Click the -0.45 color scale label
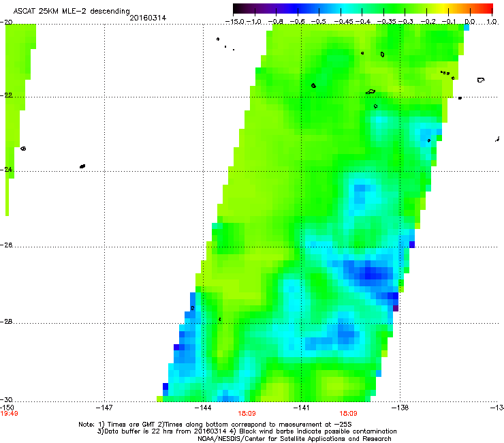The width and height of the screenshot is (504, 443). coord(343,22)
